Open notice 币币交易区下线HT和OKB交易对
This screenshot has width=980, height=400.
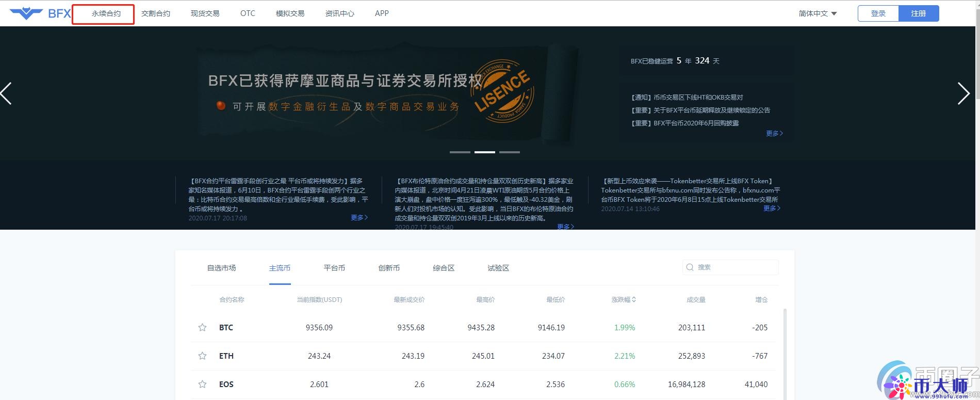(x=687, y=97)
